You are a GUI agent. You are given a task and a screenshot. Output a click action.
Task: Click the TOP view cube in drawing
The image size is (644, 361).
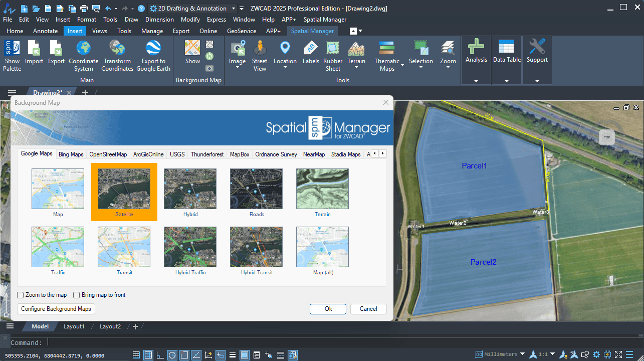606,137
